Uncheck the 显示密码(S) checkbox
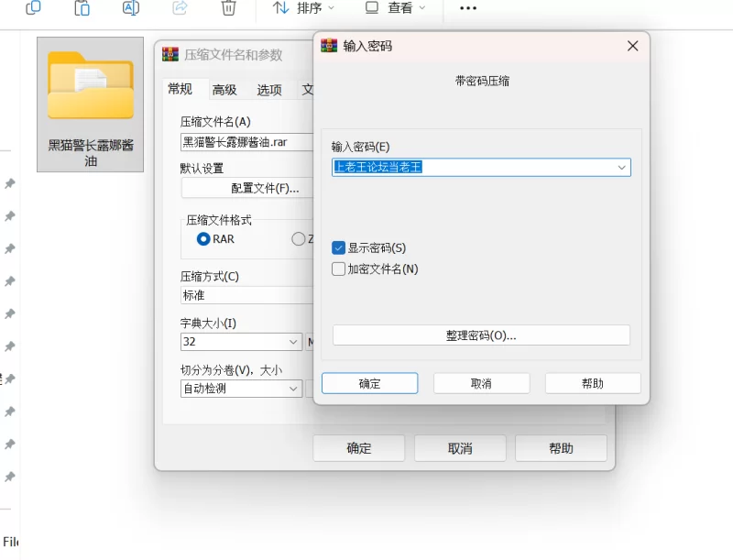Screen dimensions: 733x560 click(x=338, y=247)
